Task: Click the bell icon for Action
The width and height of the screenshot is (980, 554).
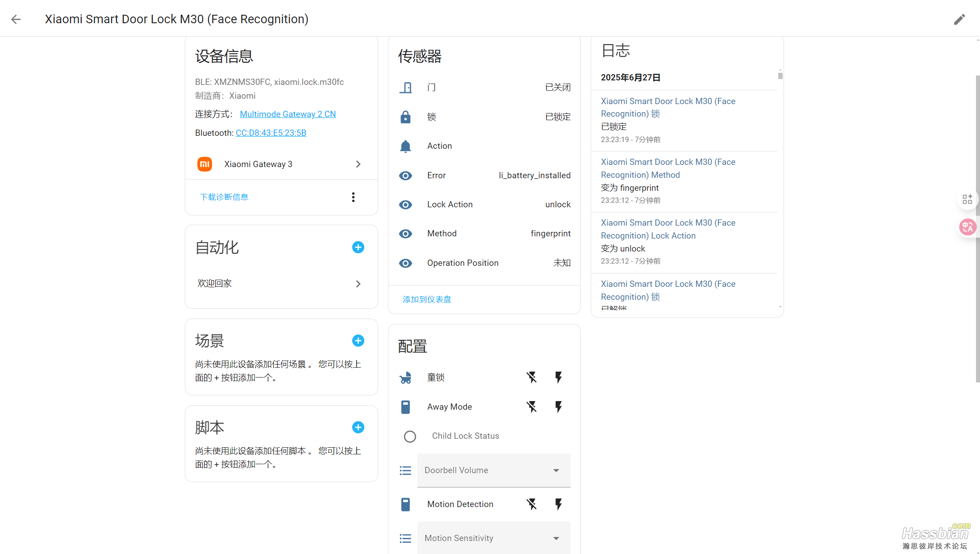Action: tap(405, 146)
